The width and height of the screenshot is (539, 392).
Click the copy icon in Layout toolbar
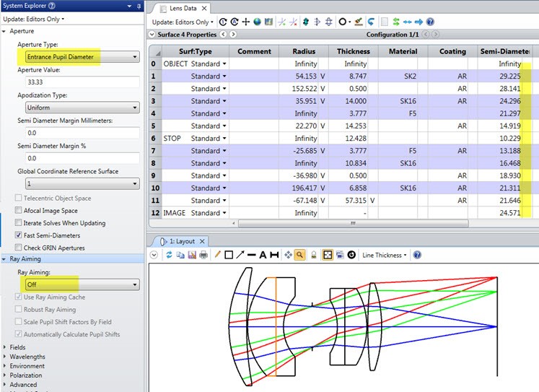[x=180, y=255]
